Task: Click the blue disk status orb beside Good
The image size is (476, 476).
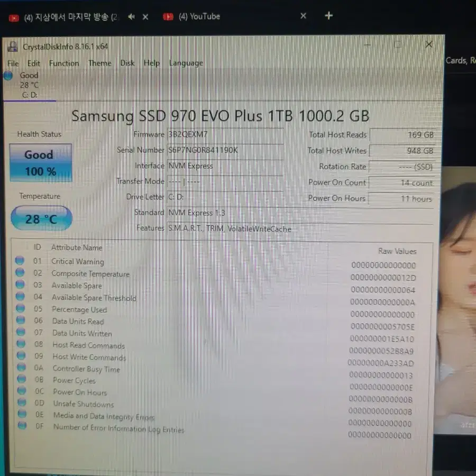Action: 8,75
